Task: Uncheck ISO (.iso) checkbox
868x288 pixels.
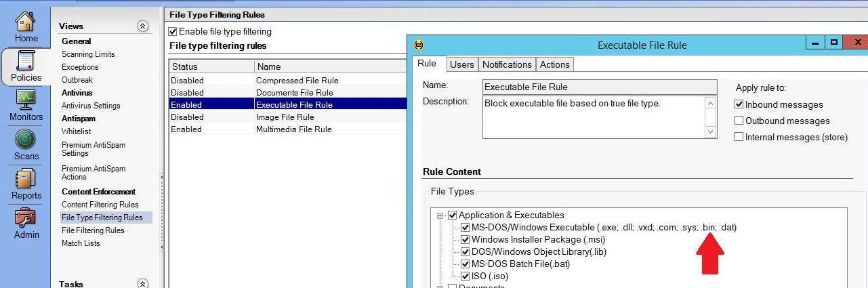Action: click(x=465, y=276)
